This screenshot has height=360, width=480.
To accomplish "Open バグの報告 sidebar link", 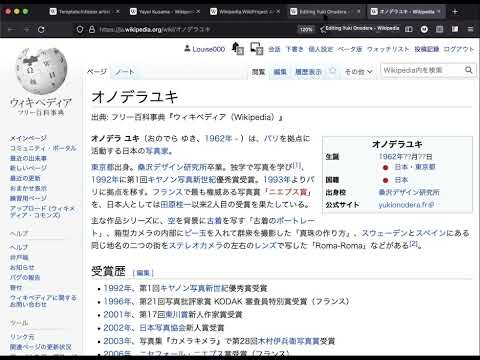I will coord(25,277).
